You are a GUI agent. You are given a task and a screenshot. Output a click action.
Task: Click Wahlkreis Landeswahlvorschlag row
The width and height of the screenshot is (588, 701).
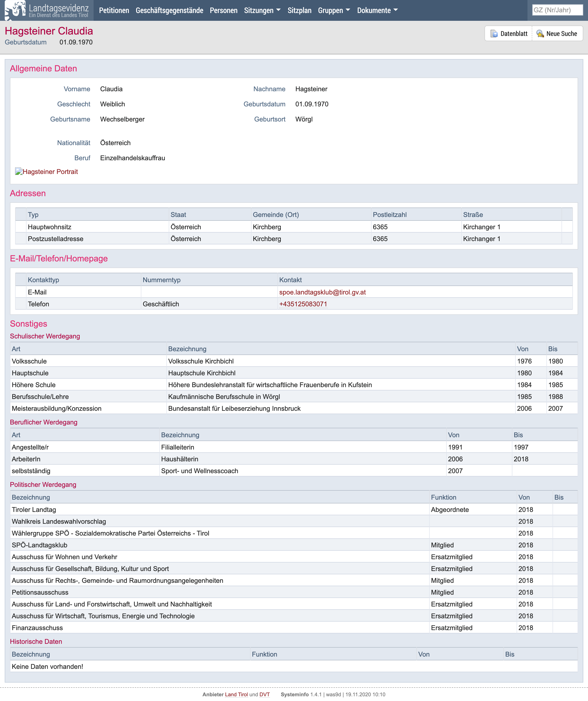pyautogui.click(x=294, y=521)
